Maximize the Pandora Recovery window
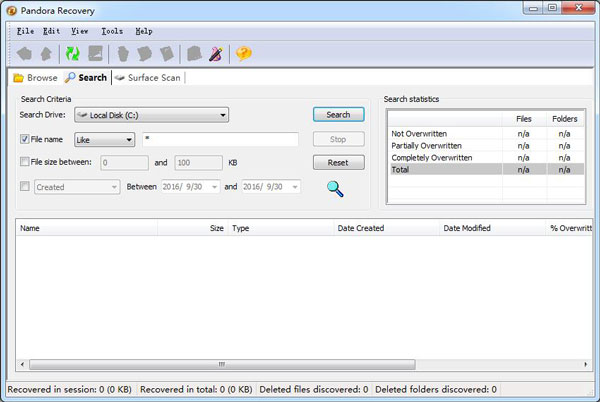 click(x=553, y=8)
